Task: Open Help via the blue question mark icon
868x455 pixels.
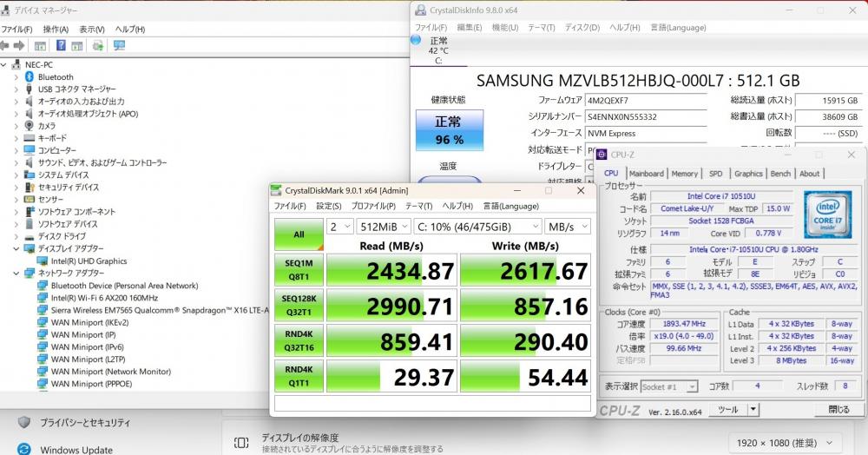Action: 61,45
